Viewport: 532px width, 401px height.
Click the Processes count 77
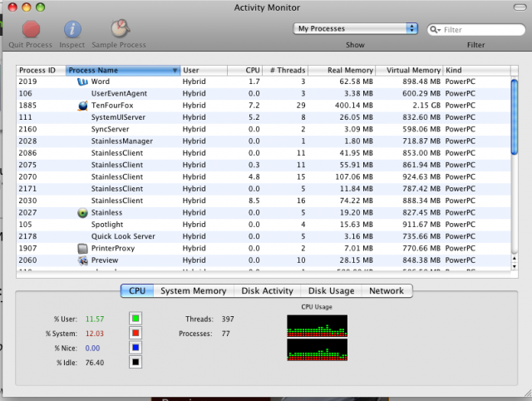(225, 334)
